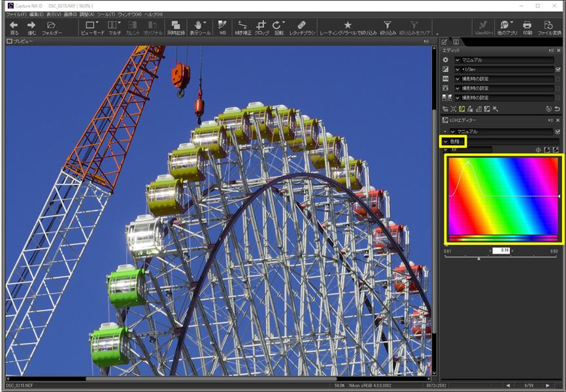Click the 0.16 width value field
Screen dimensions: 566x392
pos(501,250)
